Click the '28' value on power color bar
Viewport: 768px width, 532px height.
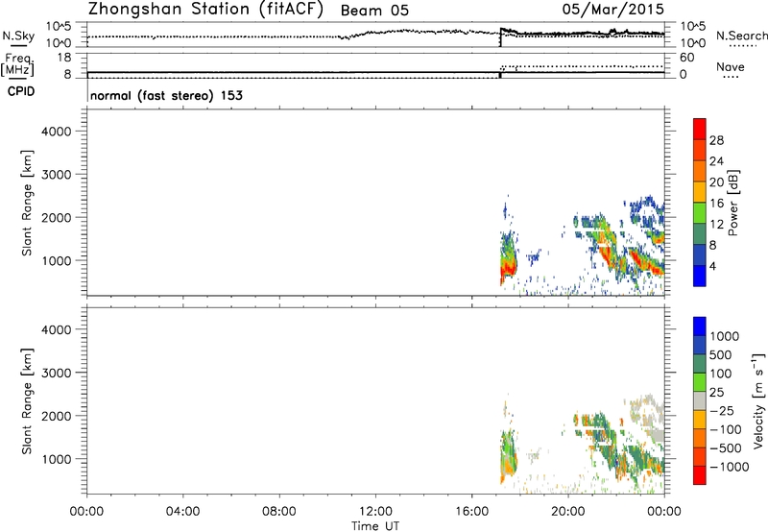point(716,140)
